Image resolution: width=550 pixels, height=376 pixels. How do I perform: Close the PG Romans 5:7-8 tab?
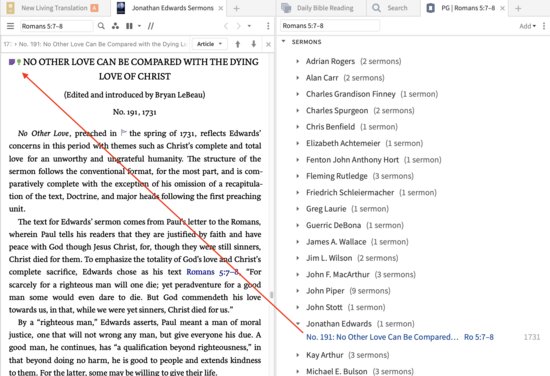pyautogui.click(x=502, y=8)
